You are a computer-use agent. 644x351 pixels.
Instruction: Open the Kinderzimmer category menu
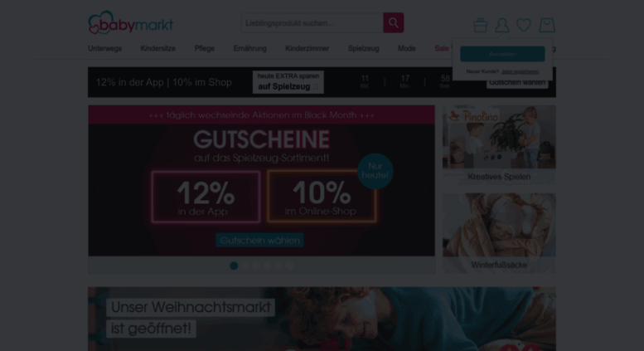(x=307, y=48)
